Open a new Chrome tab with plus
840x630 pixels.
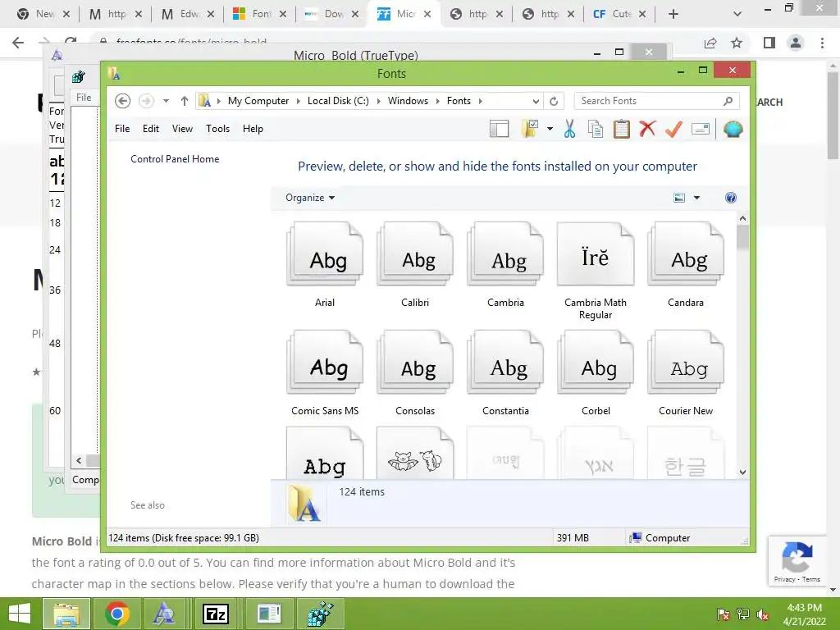[x=673, y=14]
